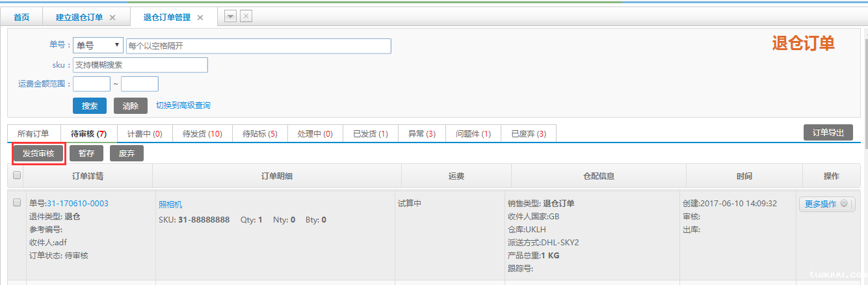Close the 退仓订单管理 tab
Image resolution: width=868 pixels, height=285 pixels.
coord(200,18)
